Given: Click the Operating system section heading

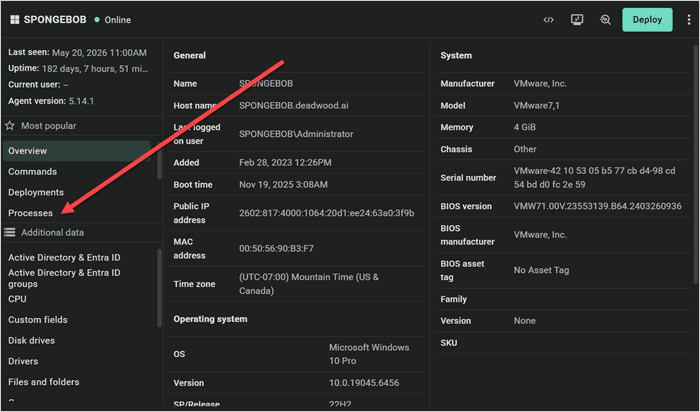Looking at the screenshot, I should tap(210, 319).
